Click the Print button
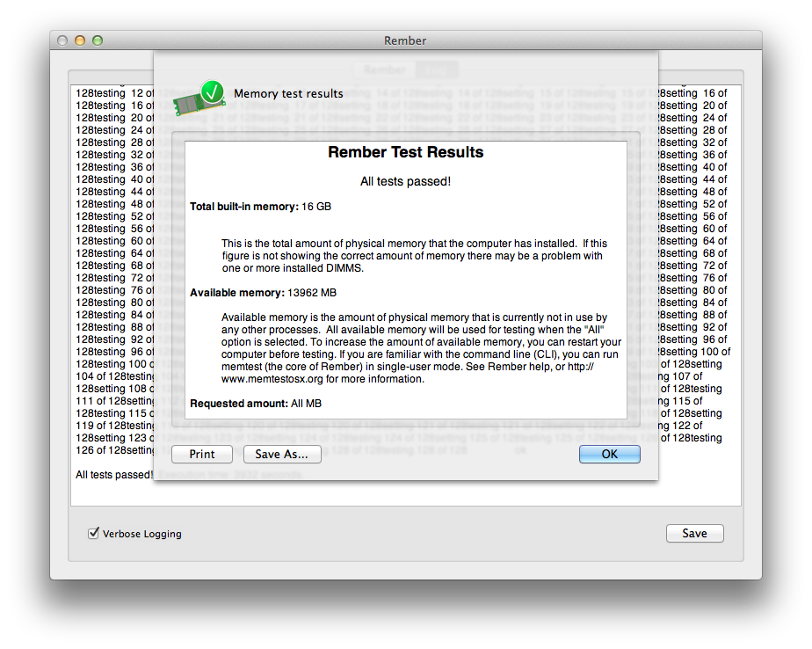Screen dimensions: 812x649 pyautogui.click(x=202, y=454)
